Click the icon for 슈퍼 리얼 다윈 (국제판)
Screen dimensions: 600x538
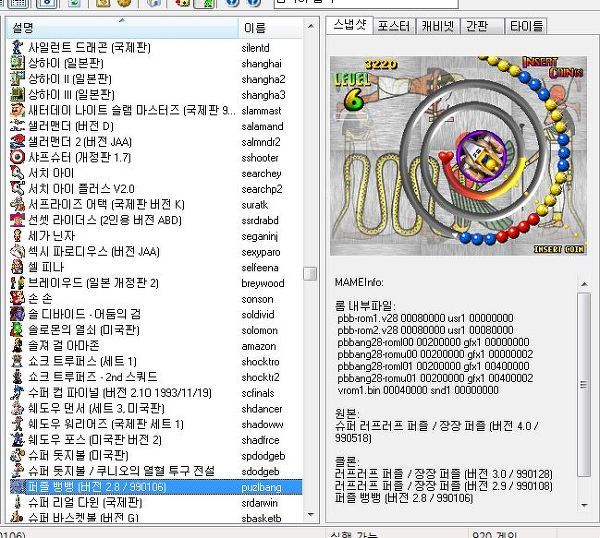coord(17,502)
